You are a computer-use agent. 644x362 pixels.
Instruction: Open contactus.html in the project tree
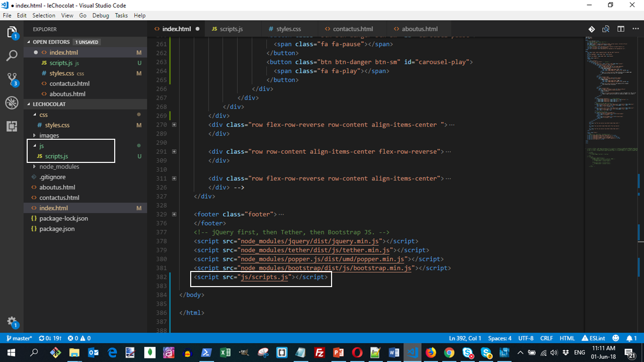[59, 198]
